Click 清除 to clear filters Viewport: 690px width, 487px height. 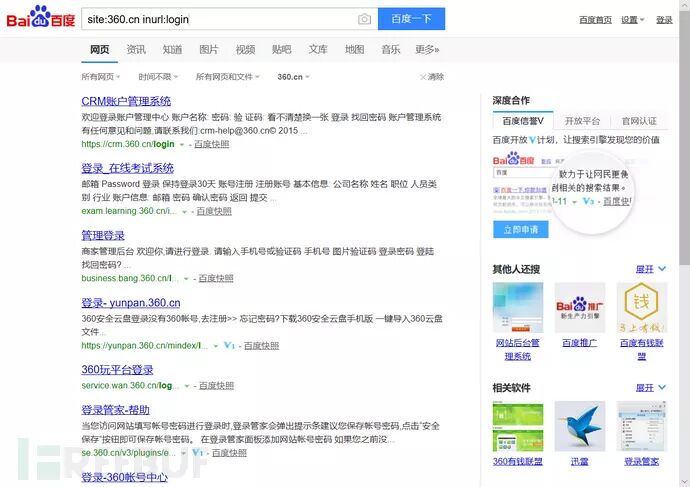432,77
